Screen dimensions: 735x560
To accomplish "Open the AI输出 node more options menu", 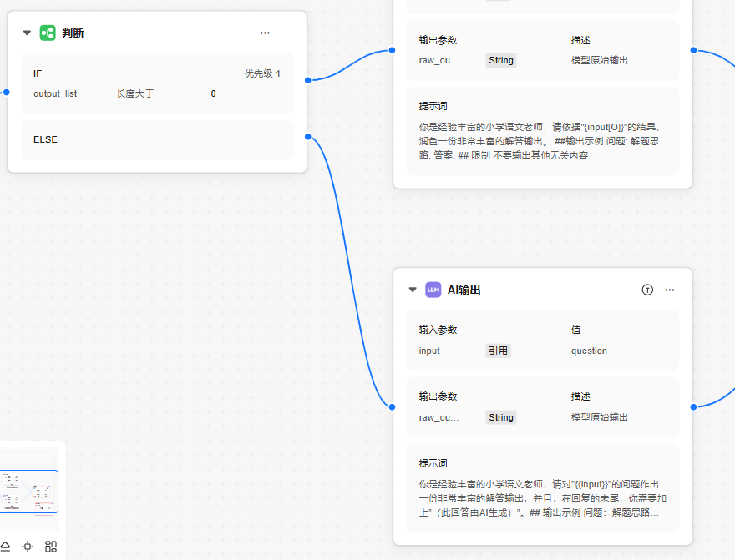I will tap(669, 290).
